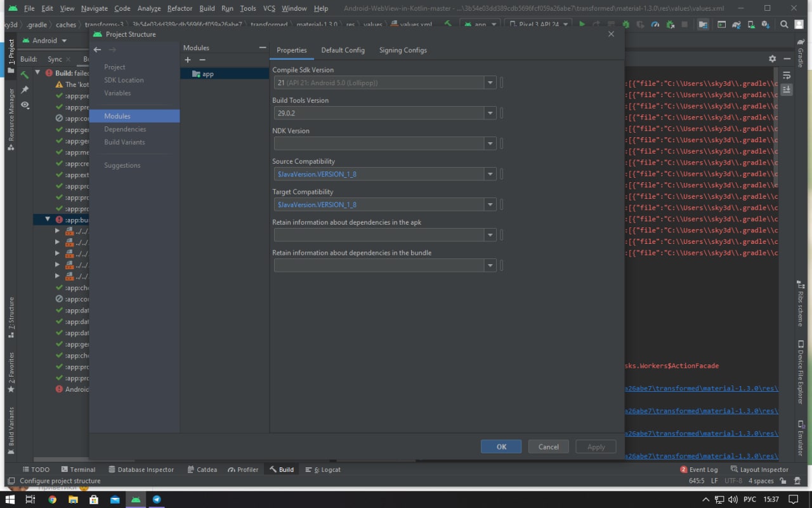
Task: Click the Cancel button
Action: [x=549, y=446]
